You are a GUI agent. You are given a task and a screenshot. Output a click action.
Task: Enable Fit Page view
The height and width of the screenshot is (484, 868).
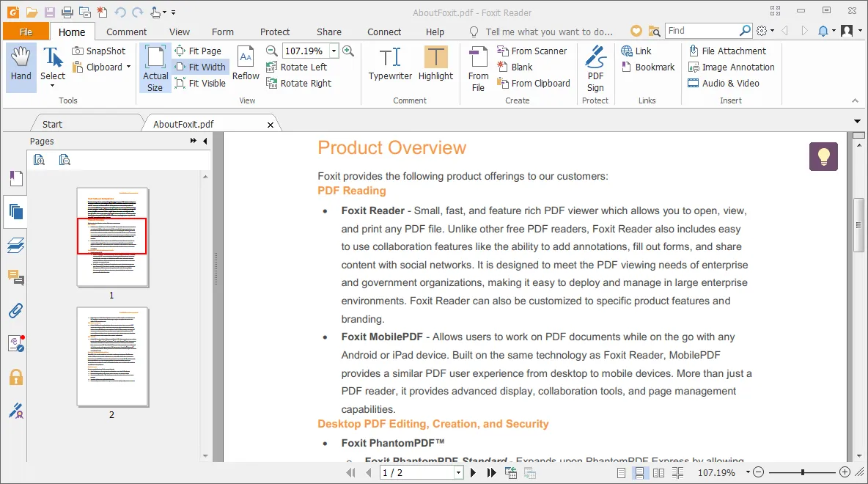point(199,51)
